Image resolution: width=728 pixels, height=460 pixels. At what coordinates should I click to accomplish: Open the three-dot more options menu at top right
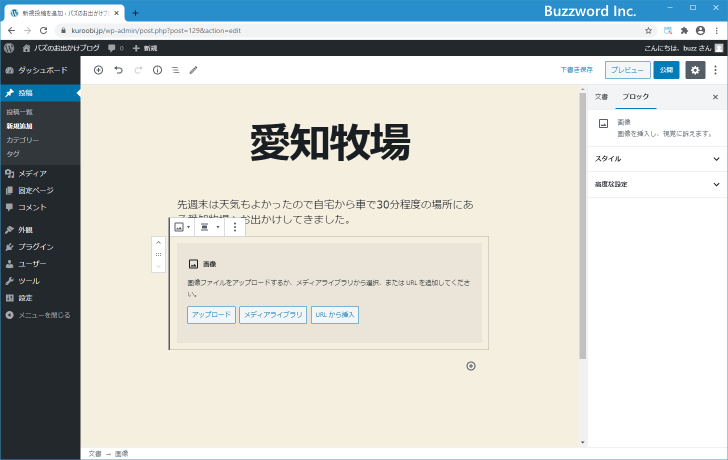coord(715,70)
